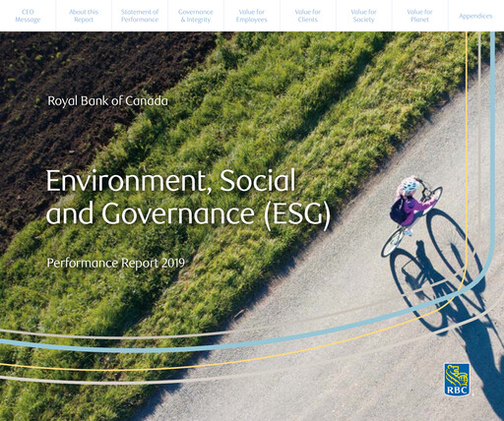Viewport: 504px width, 421px height.
Task: Switch to the Value for Employees tab
Action: pyautogui.click(x=252, y=16)
